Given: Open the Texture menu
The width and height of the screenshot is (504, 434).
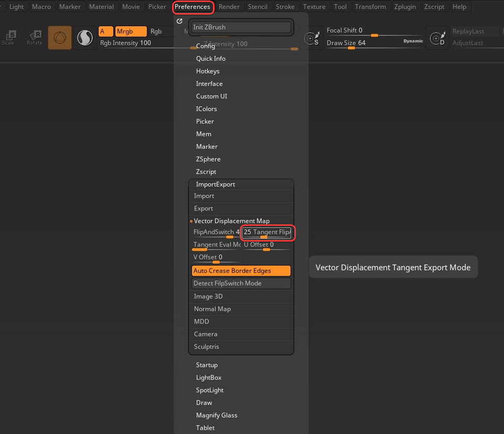Looking at the screenshot, I should click(314, 7).
